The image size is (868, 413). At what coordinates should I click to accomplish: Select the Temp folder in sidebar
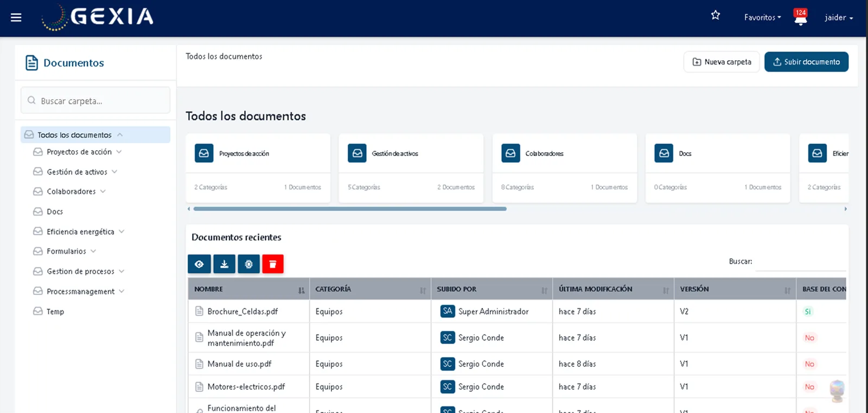click(55, 311)
